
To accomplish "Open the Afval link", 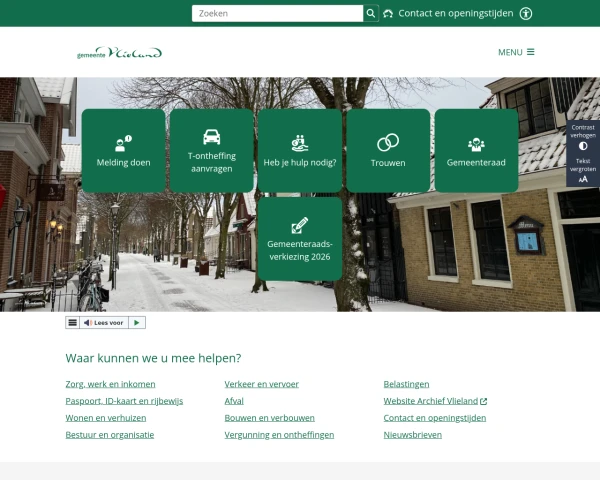I will click(234, 401).
